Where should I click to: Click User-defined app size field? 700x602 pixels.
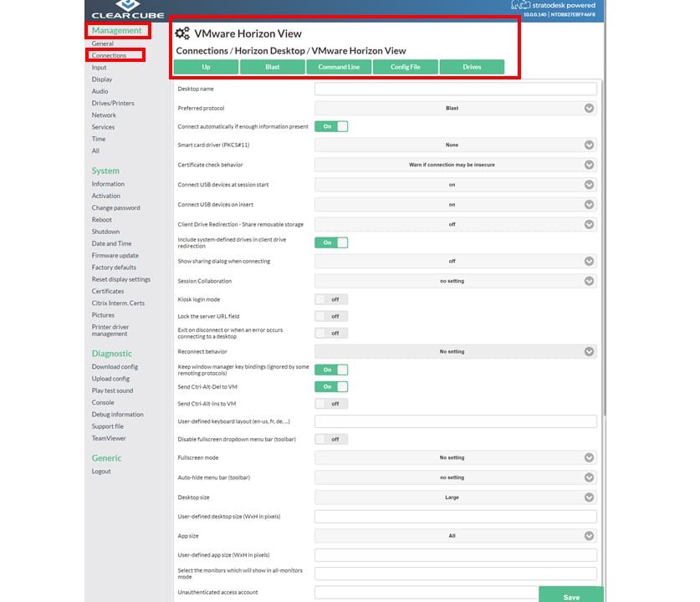[x=455, y=555]
